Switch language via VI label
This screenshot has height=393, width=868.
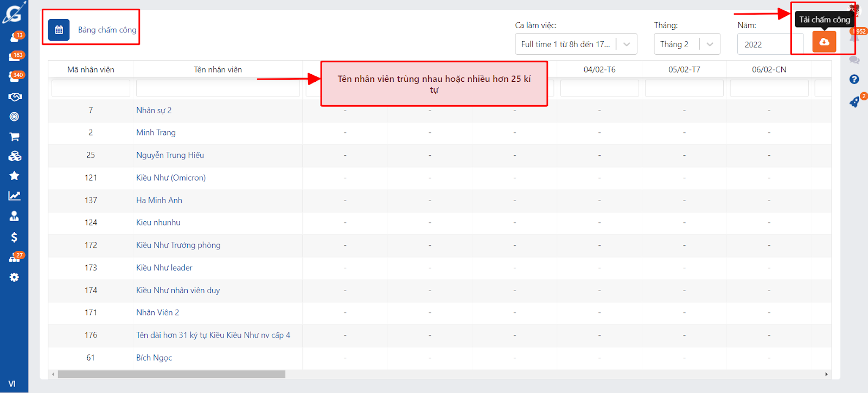pos(12,384)
